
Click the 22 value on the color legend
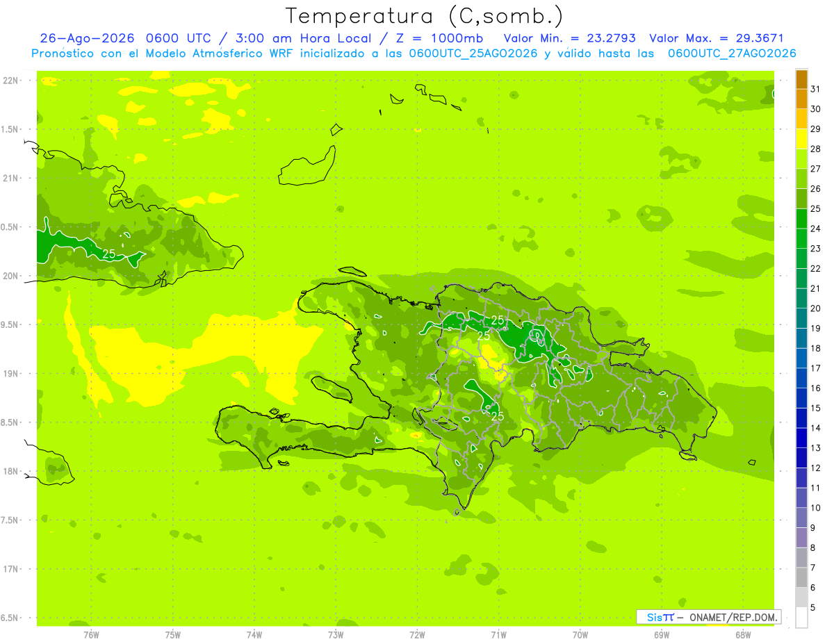coord(815,268)
